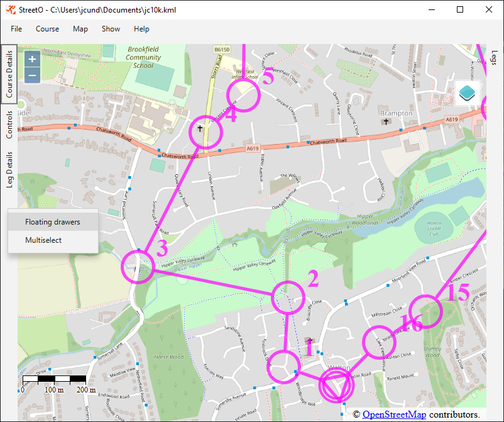Click the OpenStreetMap attribution link
Screen dimensions: 504x422
click(394, 414)
